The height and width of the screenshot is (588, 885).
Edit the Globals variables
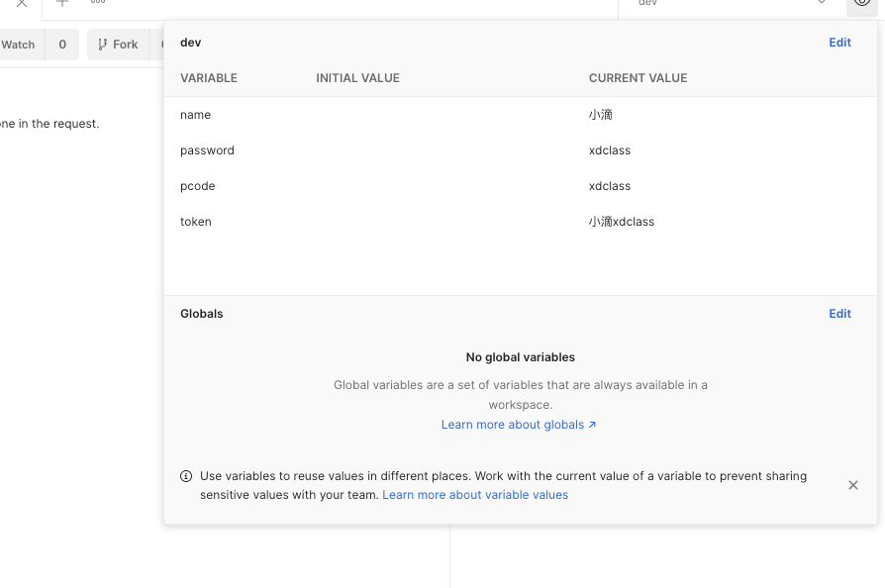tap(839, 314)
